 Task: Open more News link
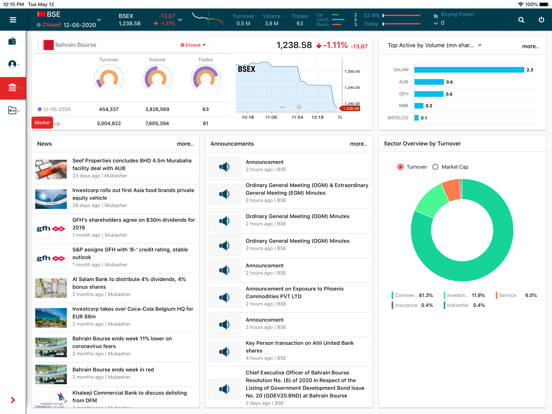coord(185,144)
